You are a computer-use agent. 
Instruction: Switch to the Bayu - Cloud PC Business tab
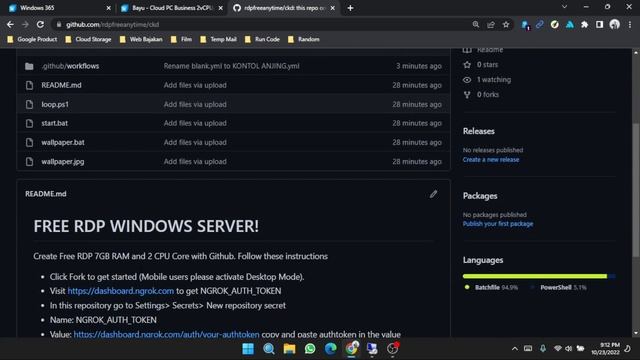(172, 8)
